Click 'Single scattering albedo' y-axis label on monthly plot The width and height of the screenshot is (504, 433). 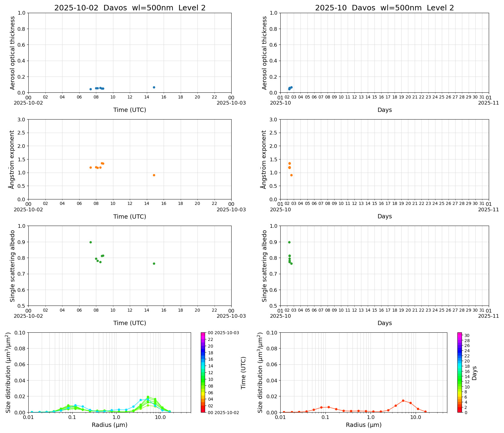(264, 266)
